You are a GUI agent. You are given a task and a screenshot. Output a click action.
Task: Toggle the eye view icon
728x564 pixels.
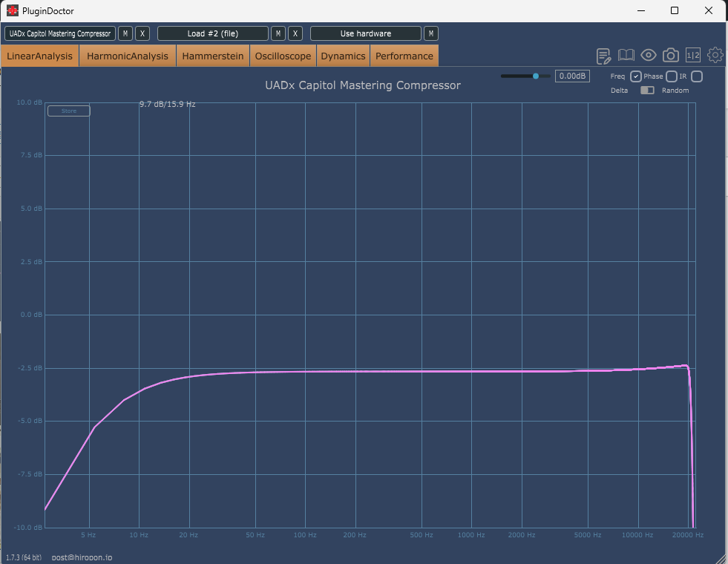(648, 55)
